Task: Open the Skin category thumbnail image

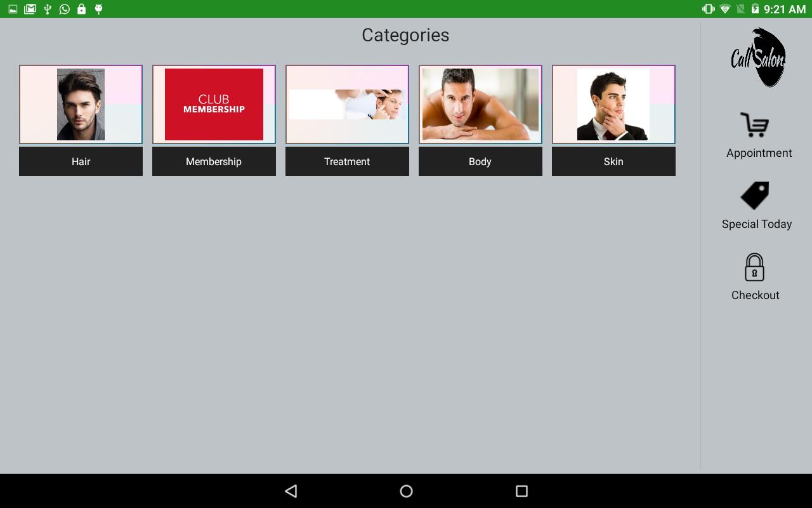Action: click(613, 104)
